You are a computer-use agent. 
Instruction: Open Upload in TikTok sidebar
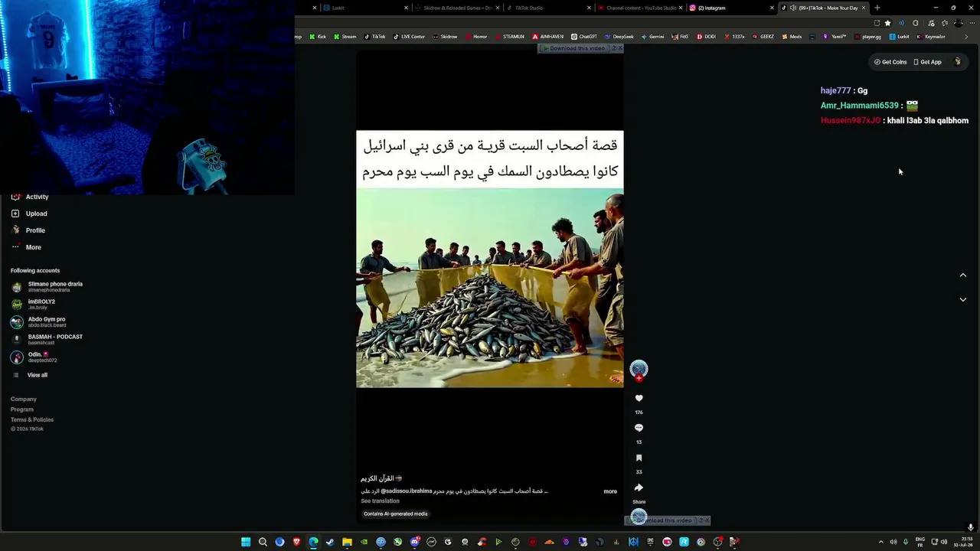coord(30,214)
